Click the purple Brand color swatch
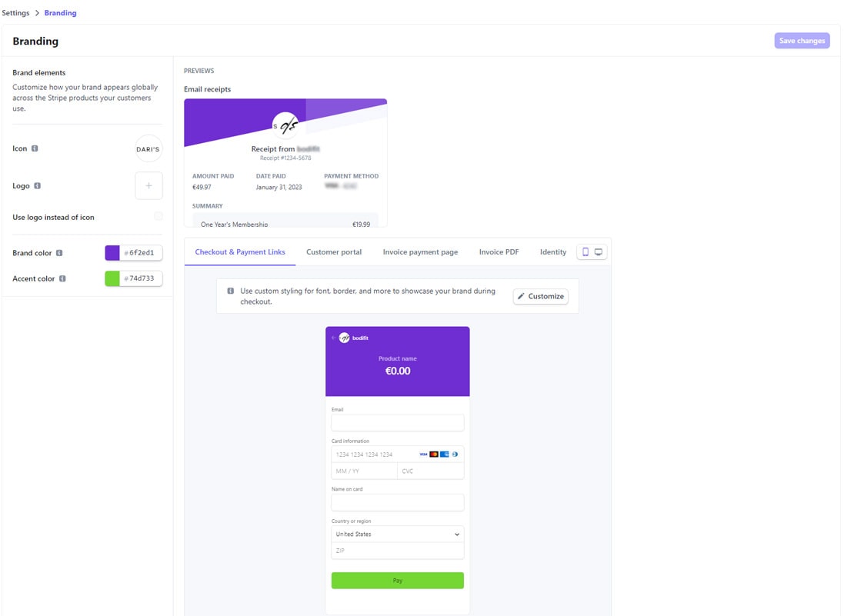The width and height of the screenshot is (844, 616). [112, 253]
